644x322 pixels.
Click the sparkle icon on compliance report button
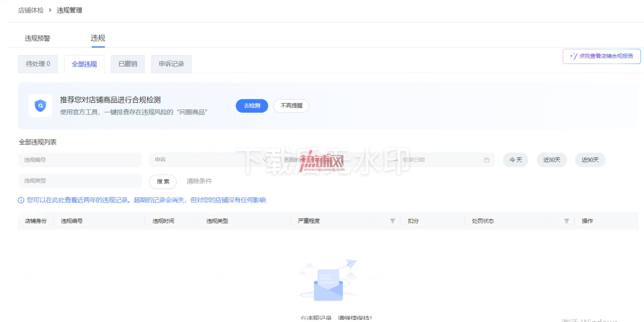click(573, 56)
